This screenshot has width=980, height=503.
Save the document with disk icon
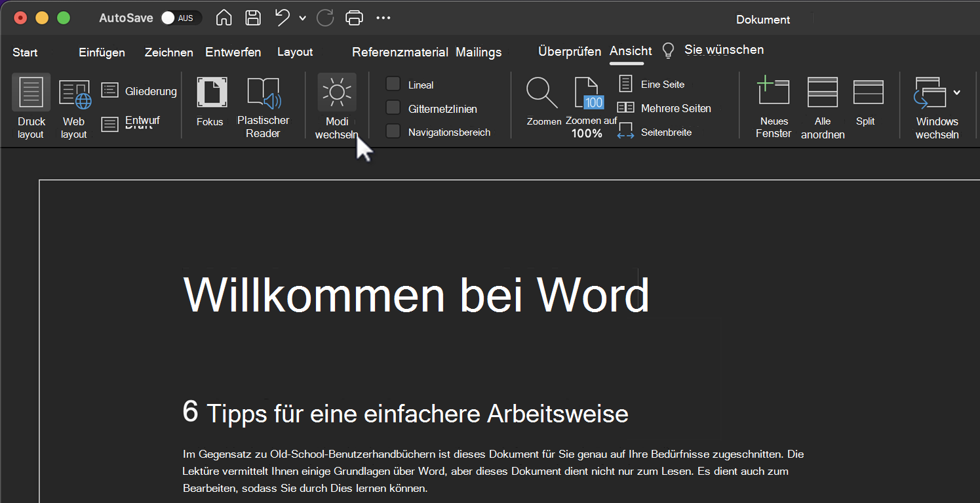(x=253, y=18)
